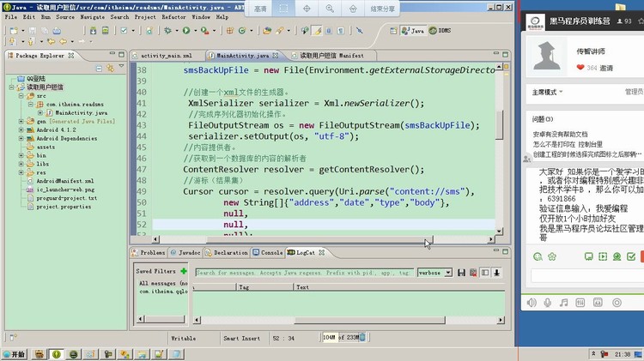Screen dimensions: 644x361
Task: Collapse the src folder
Action: [x=21, y=95]
